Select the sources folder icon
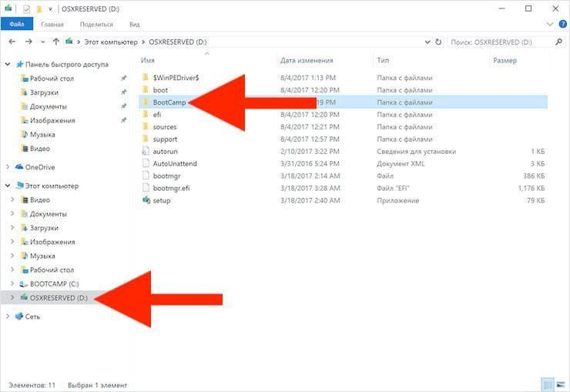 click(146, 127)
